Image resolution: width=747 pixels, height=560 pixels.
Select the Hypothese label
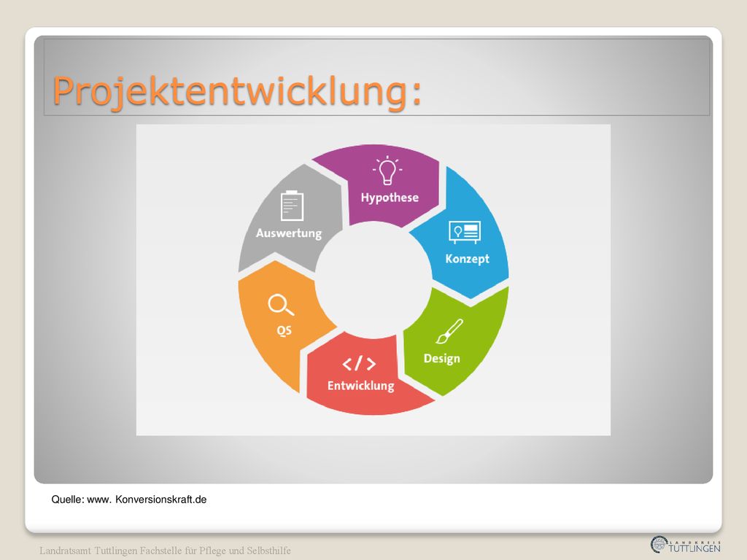point(390,198)
